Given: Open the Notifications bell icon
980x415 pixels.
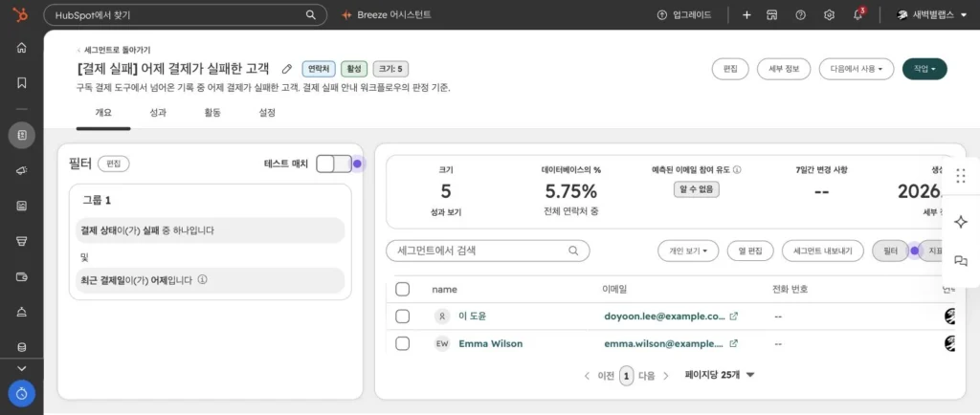Looking at the screenshot, I should coord(858,15).
